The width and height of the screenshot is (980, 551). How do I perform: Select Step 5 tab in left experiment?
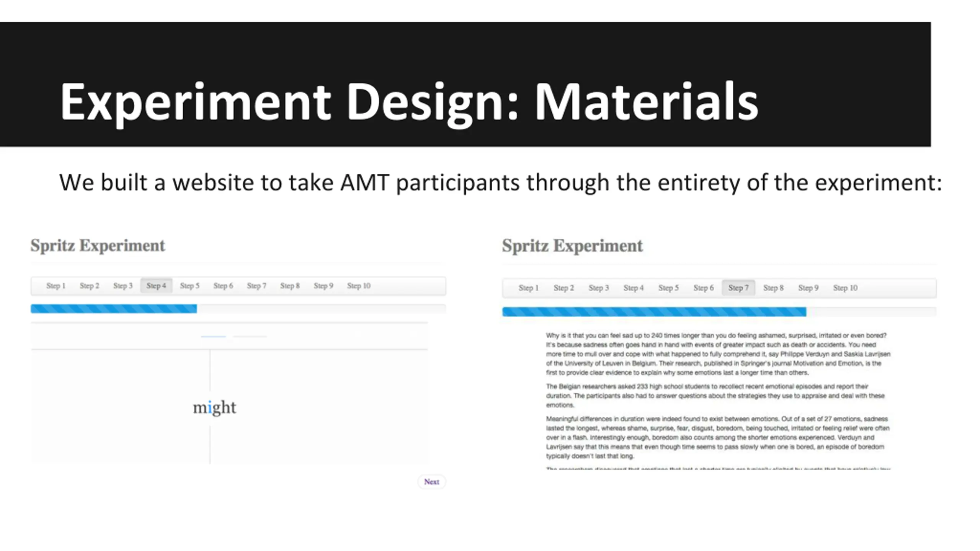point(189,286)
